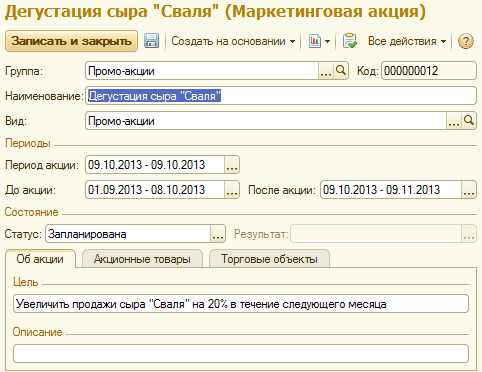Viewport: 482px width, 372px height.
Task: Click Записать и закрыть button
Action: coord(71,41)
